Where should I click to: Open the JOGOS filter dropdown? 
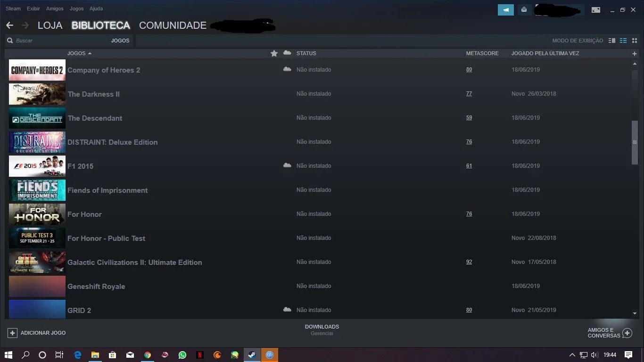[x=120, y=41]
